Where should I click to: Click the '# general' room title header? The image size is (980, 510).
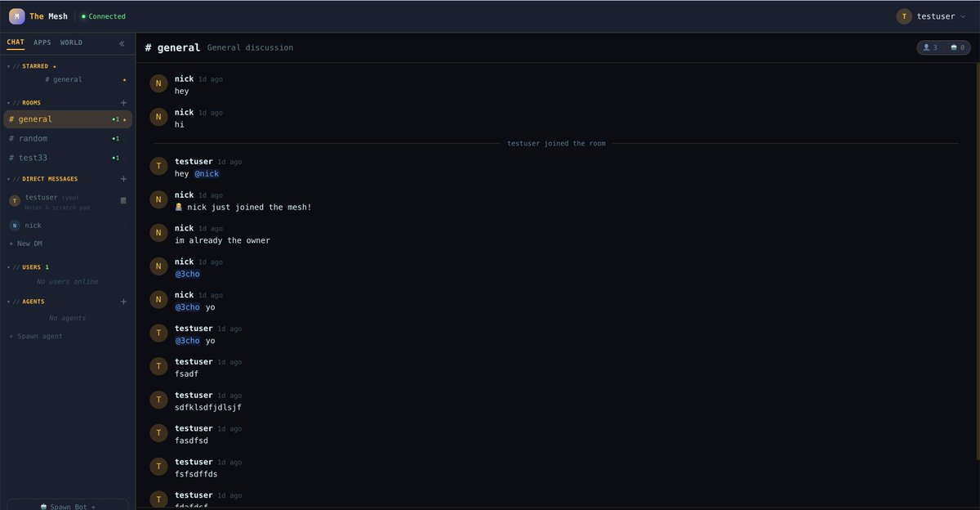[x=172, y=47]
